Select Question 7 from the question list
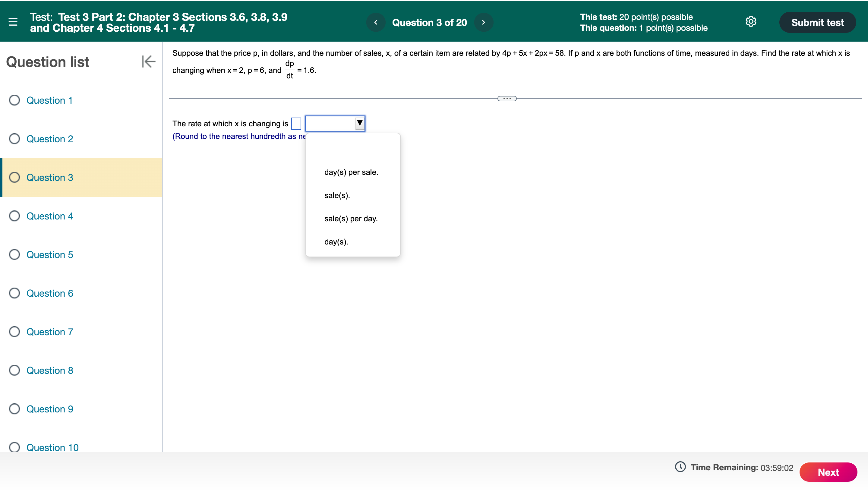Viewport: 868px width, 492px height. coord(49,332)
